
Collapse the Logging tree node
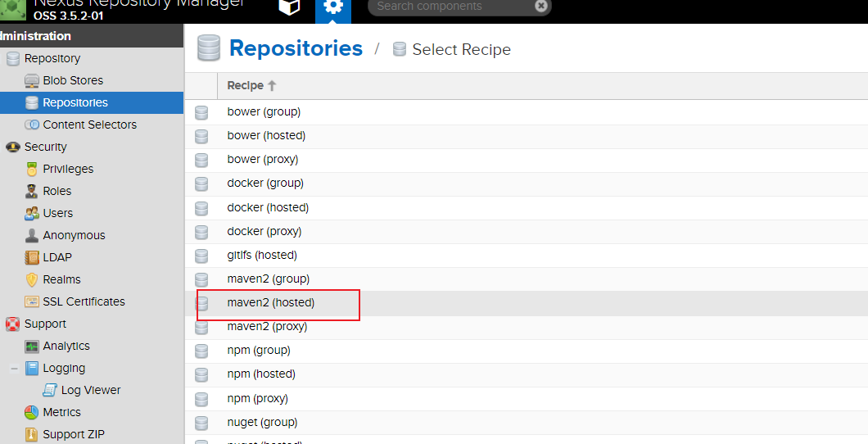point(14,369)
